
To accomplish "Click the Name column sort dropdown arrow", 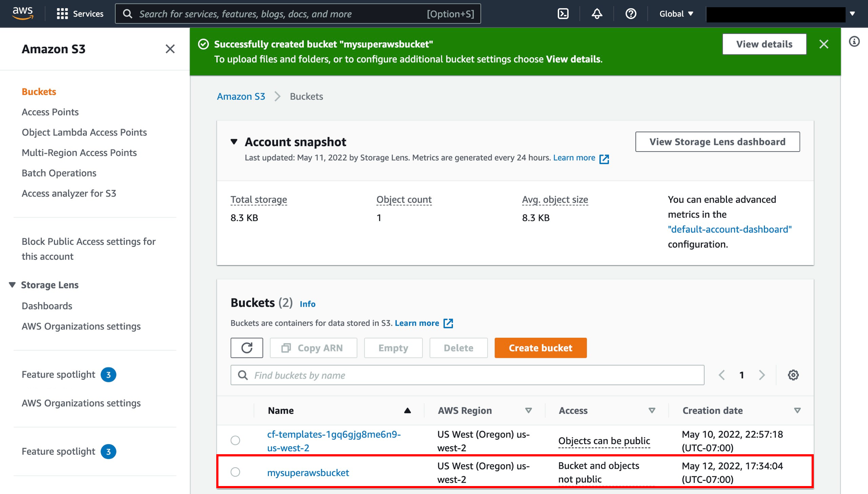I will pyautogui.click(x=407, y=410).
